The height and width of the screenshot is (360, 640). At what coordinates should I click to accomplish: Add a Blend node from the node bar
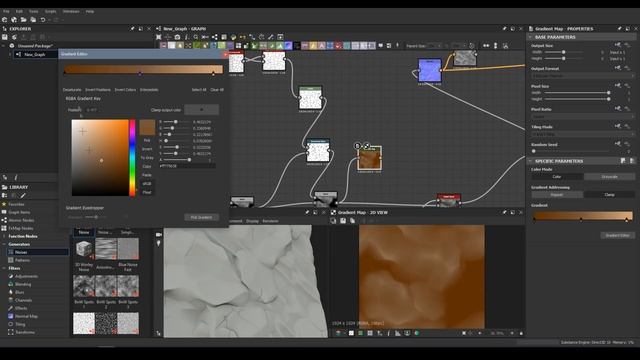point(172,46)
